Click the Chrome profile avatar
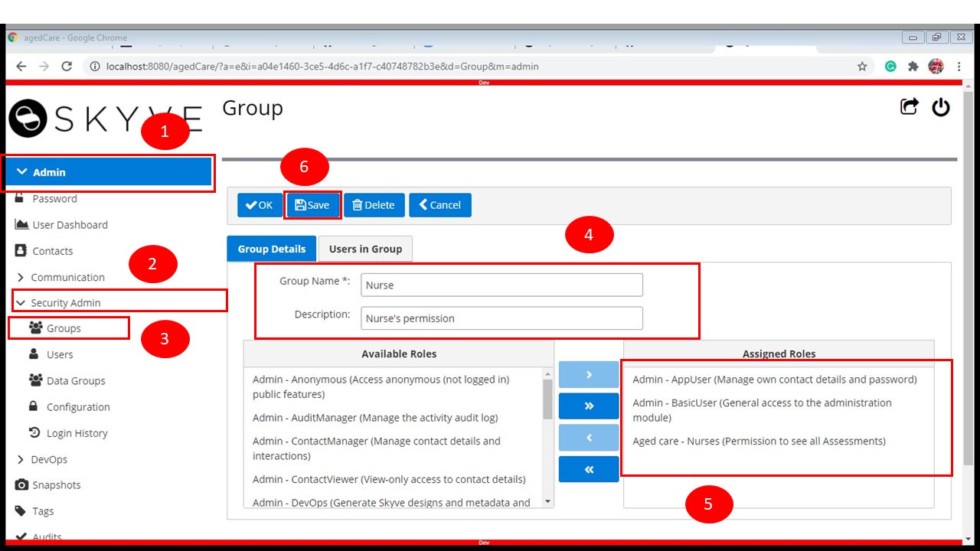Screen dimensions: 980x551 point(936,67)
